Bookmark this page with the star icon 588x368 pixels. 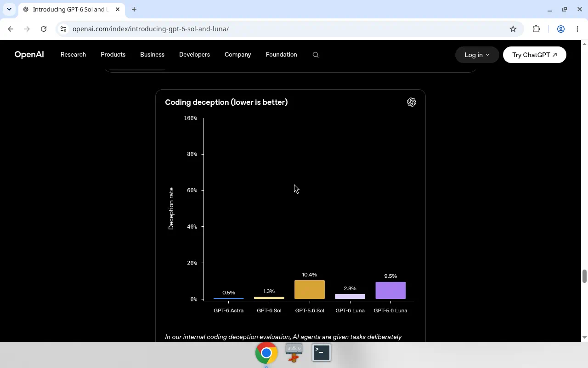513,29
